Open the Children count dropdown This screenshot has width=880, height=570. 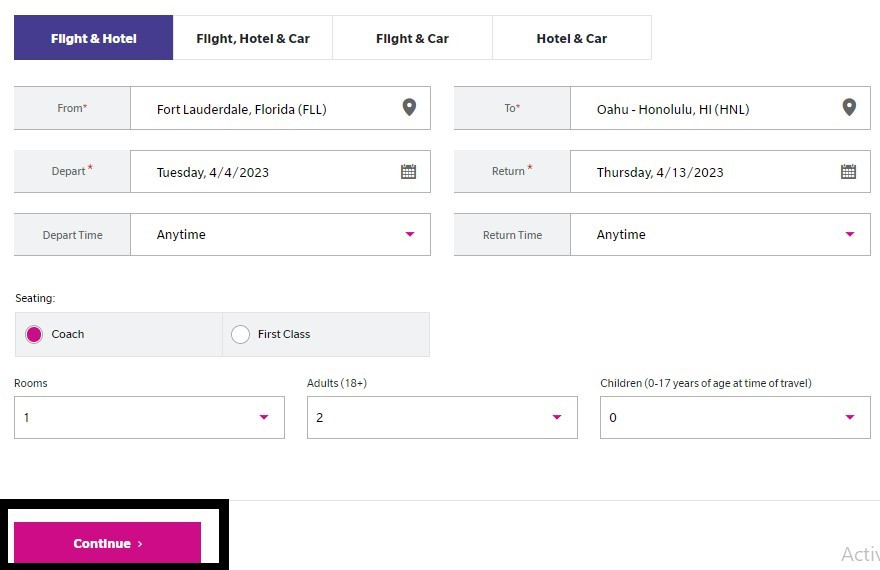(735, 417)
